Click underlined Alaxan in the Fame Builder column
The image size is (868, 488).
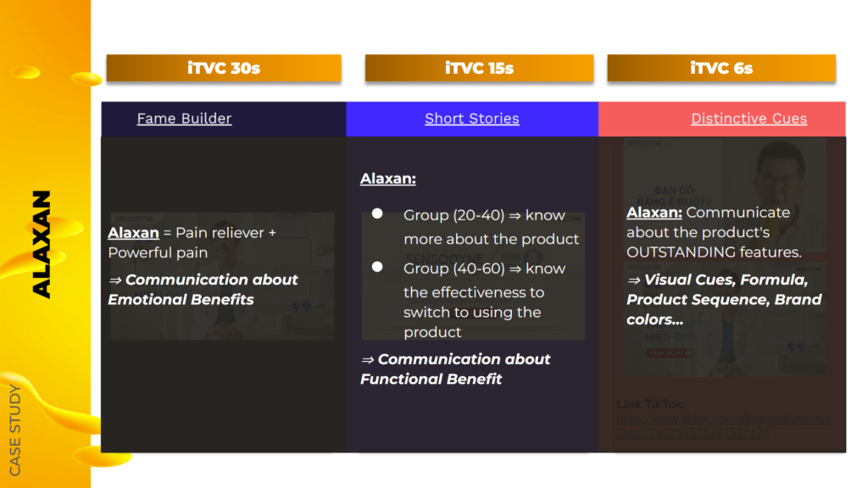coord(133,233)
